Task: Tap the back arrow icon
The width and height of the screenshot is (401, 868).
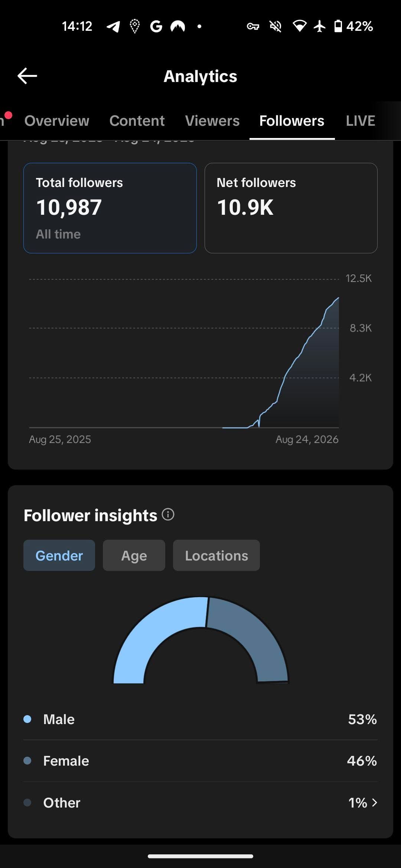Action: tap(27, 76)
